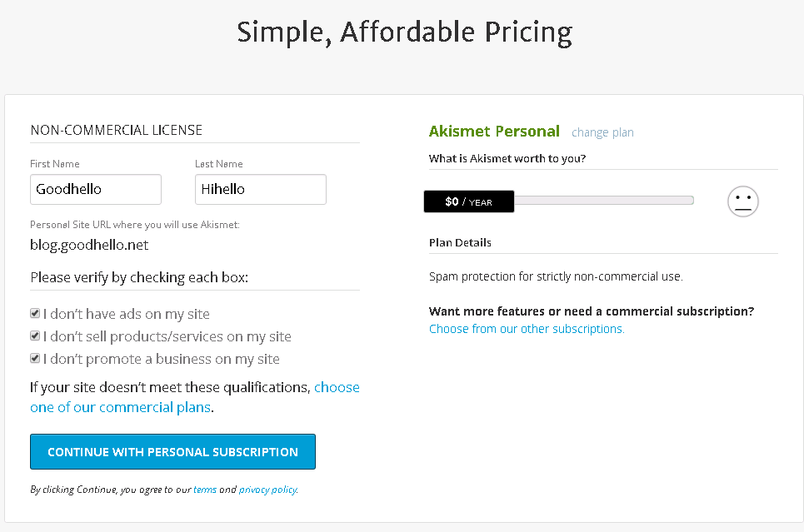Click the Akismet Personal plan heading
804x532 pixels.
coord(494,132)
